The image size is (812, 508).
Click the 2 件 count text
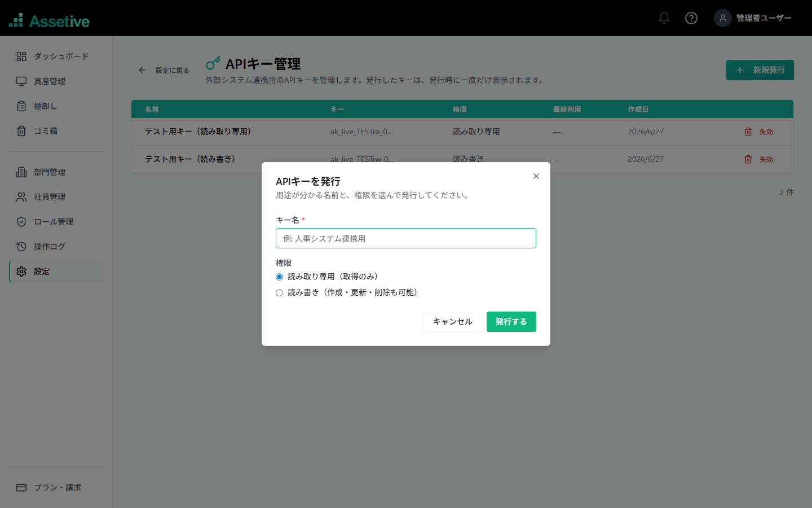tap(787, 192)
